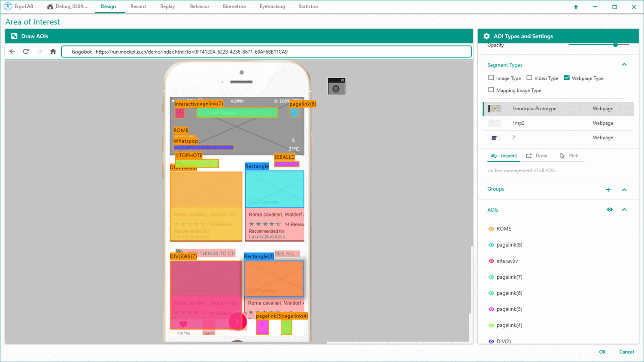Collapse the Groups section chevron
The height and width of the screenshot is (362, 644).
point(624,189)
